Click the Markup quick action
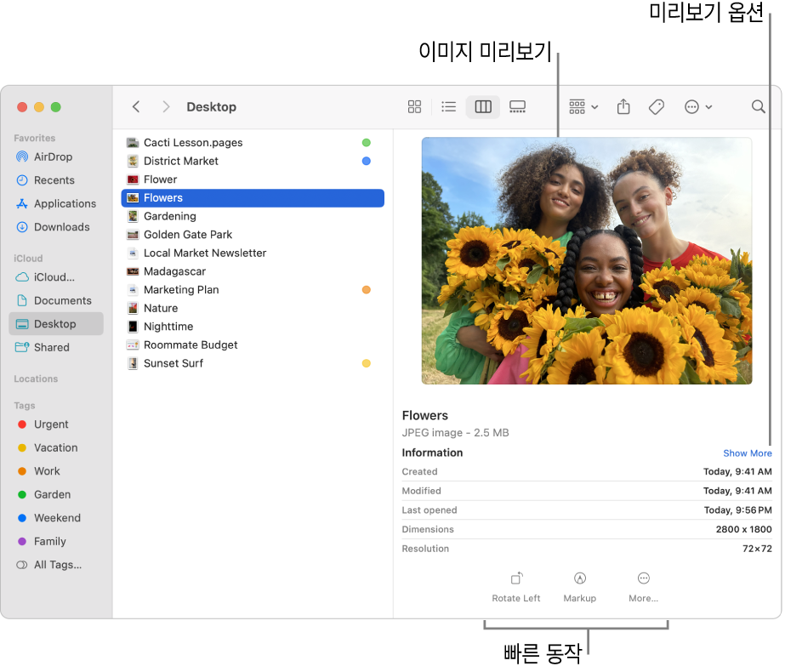Screen dimensions: 785x672 click(580, 588)
